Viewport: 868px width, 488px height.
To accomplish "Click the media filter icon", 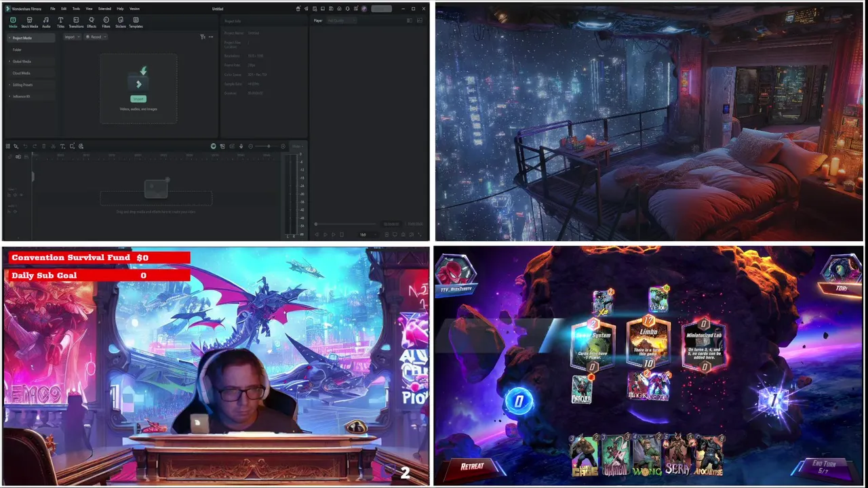I will point(202,37).
